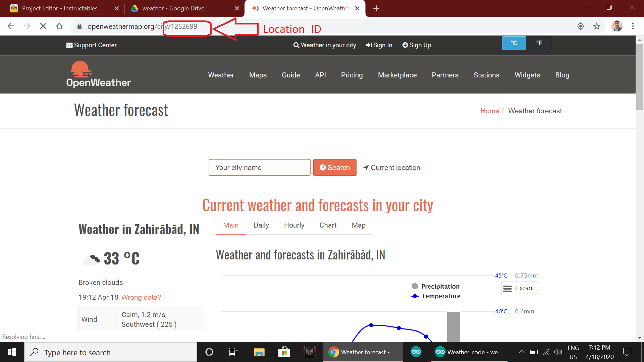Click Sign In link
This screenshot has width=644, height=362.
pyautogui.click(x=379, y=45)
